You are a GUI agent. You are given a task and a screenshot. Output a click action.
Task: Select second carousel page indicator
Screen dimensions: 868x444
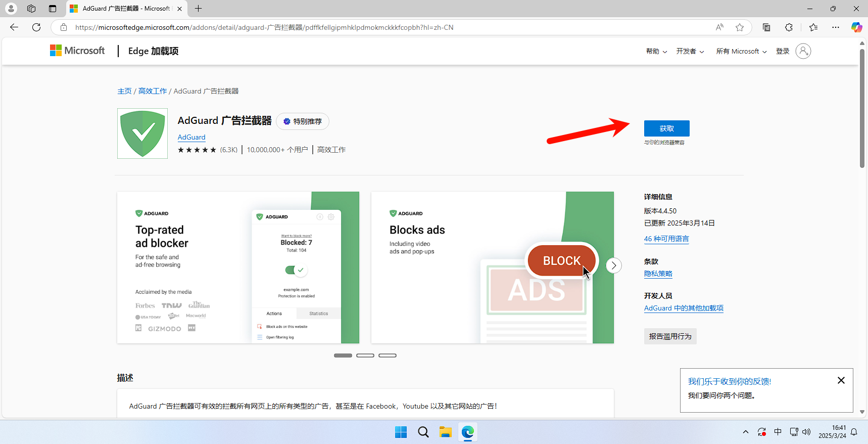[365, 356]
